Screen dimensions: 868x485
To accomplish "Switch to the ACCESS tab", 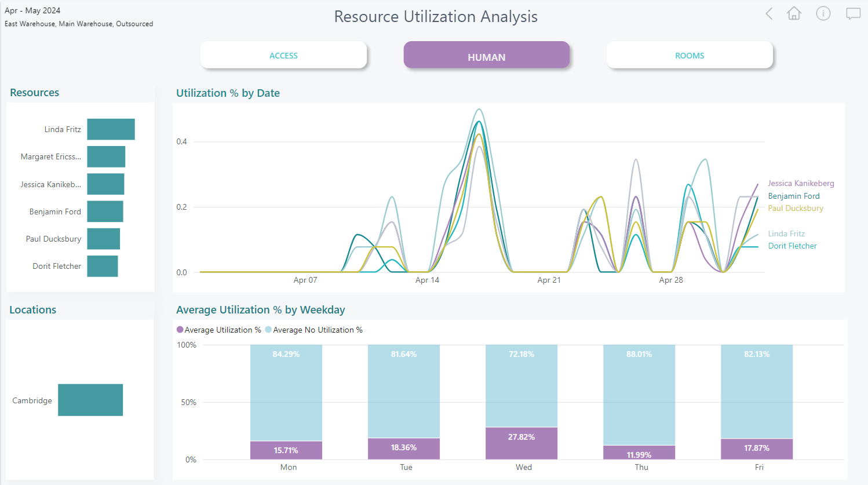I will pos(283,56).
